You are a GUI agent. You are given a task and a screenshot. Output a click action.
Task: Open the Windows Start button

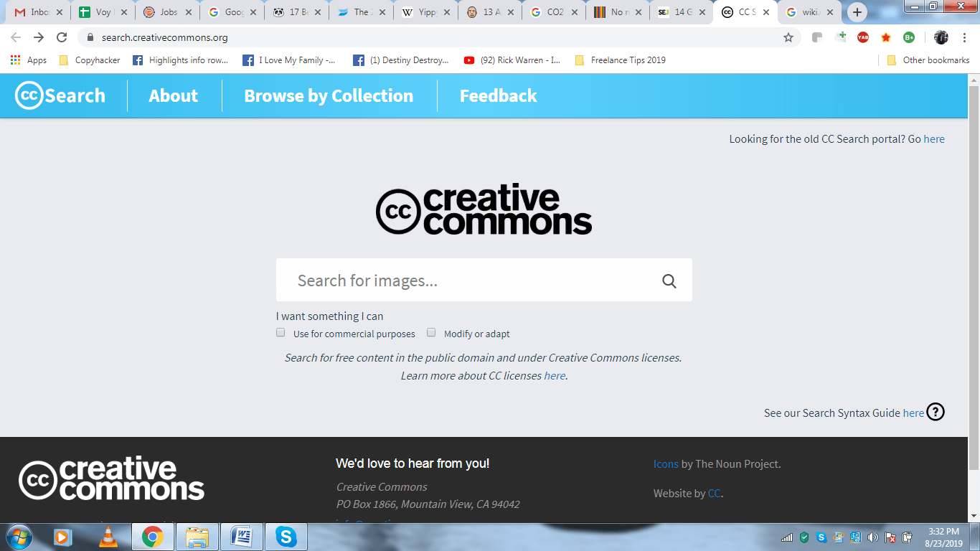tap(18, 536)
